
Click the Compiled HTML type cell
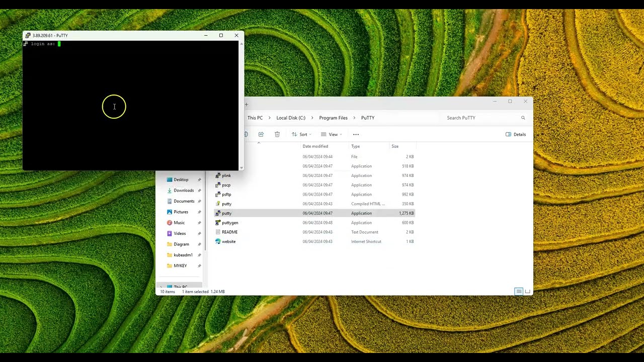pyautogui.click(x=368, y=204)
